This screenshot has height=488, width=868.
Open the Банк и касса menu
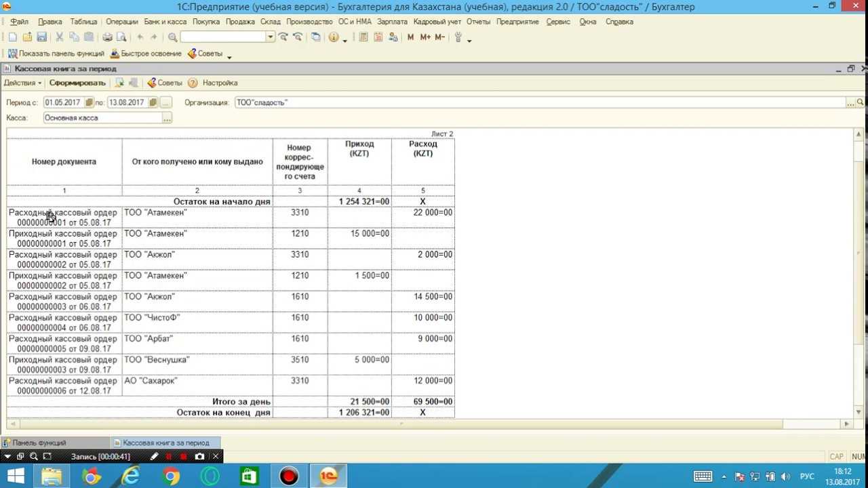point(165,22)
